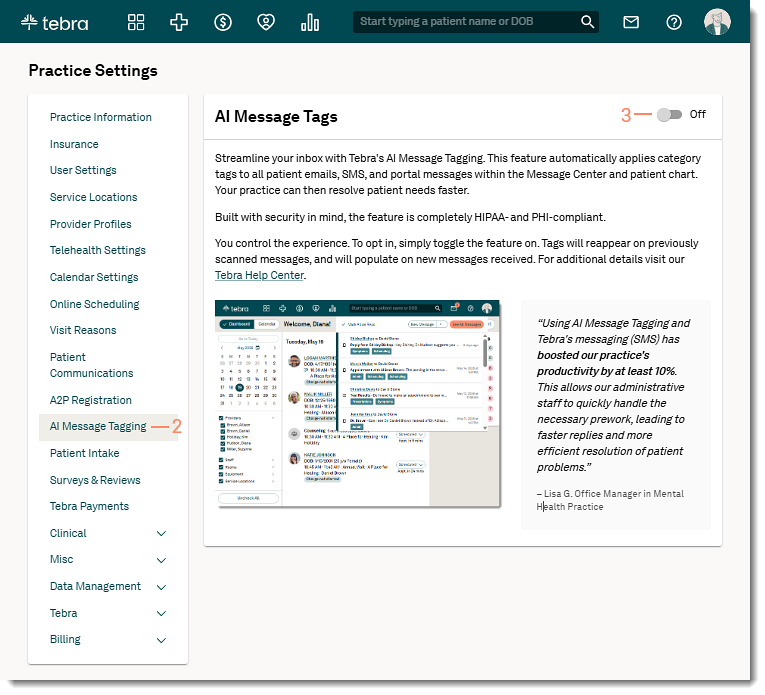Open Calendar Settings
Screen dimensions: 765x695
[x=94, y=278]
